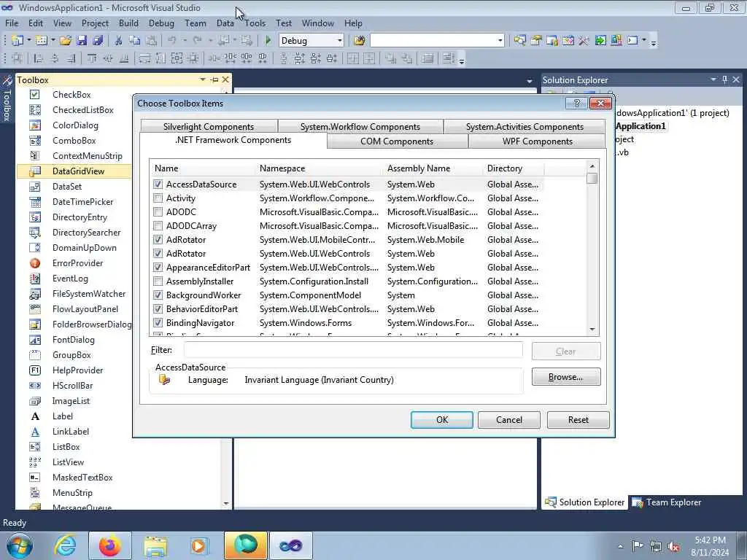Viewport: 747px width, 560px height.
Task: Select the HelpProvider F1 icon in Toolbox
Action: (35, 370)
